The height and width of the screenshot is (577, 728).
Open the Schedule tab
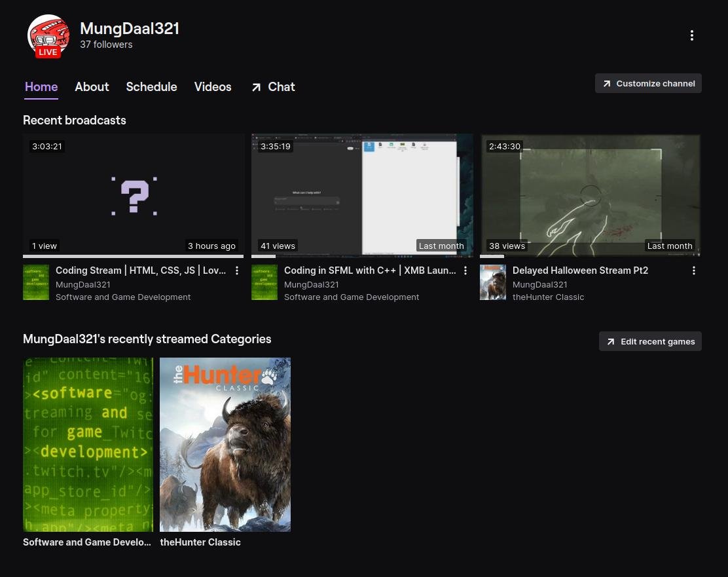click(x=151, y=87)
